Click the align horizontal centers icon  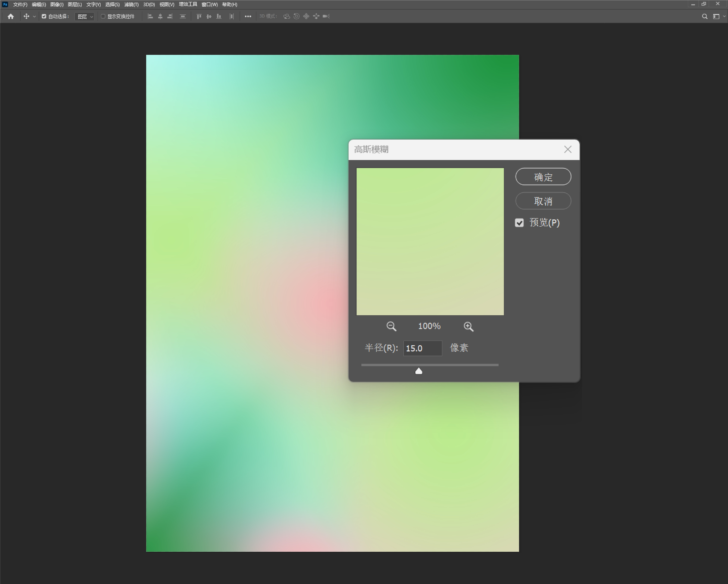tap(160, 16)
